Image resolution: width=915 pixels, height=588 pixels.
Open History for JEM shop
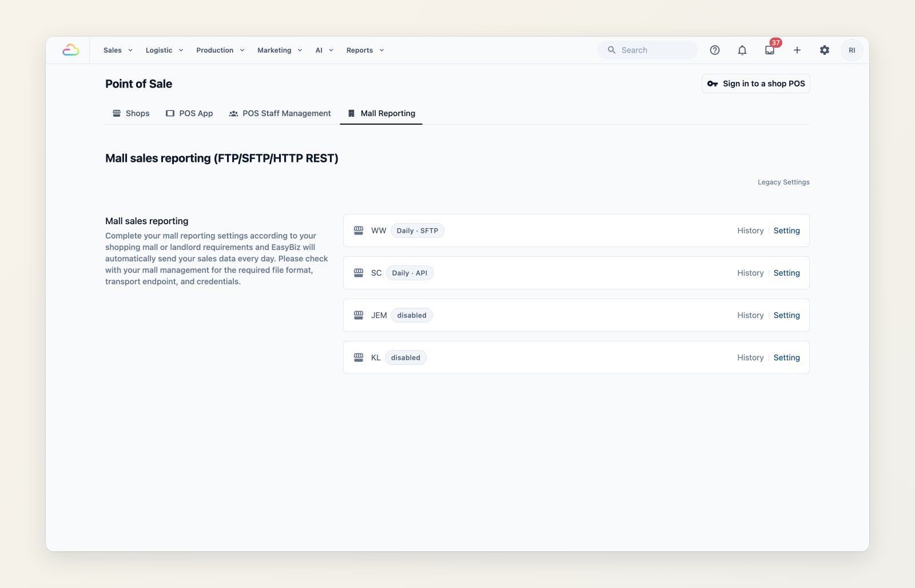click(750, 315)
